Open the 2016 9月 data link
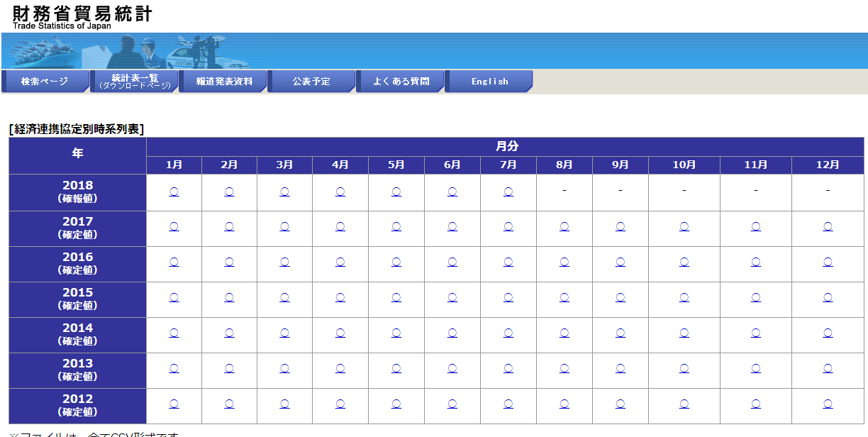868x437 pixels. (621, 262)
